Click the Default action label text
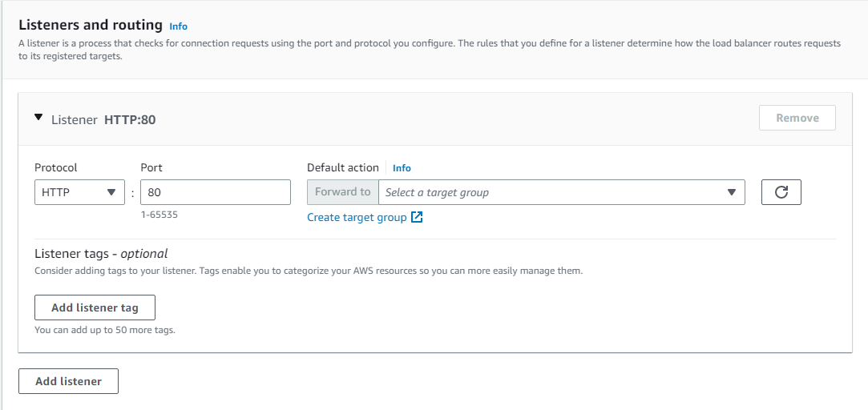The width and height of the screenshot is (868, 410). (343, 167)
